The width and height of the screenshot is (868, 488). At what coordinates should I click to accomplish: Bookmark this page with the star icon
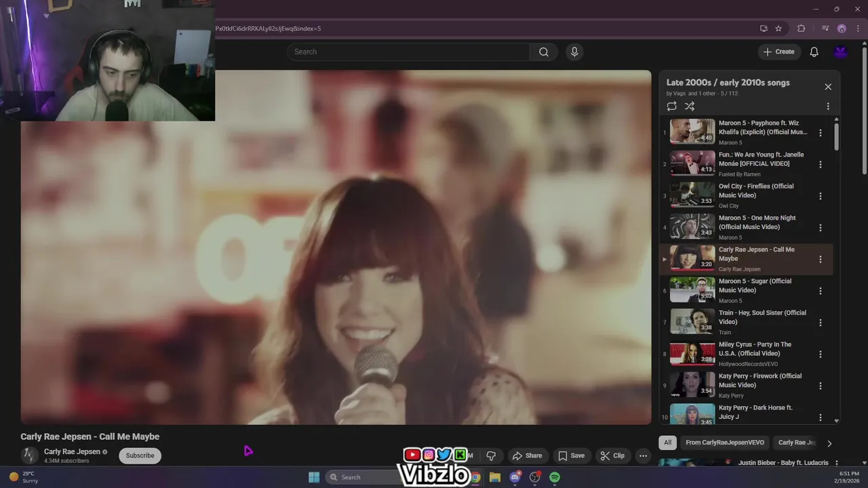click(778, 28)
